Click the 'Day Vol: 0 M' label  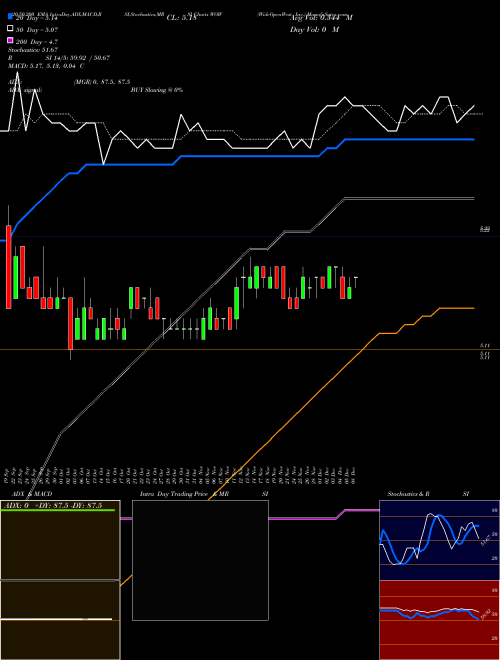coord(314,29)
